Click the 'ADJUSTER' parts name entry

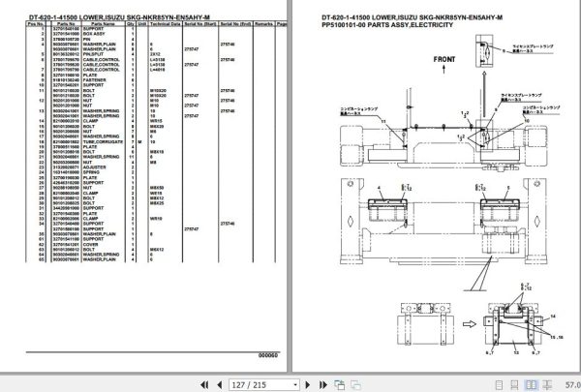[x=95, y=167]
